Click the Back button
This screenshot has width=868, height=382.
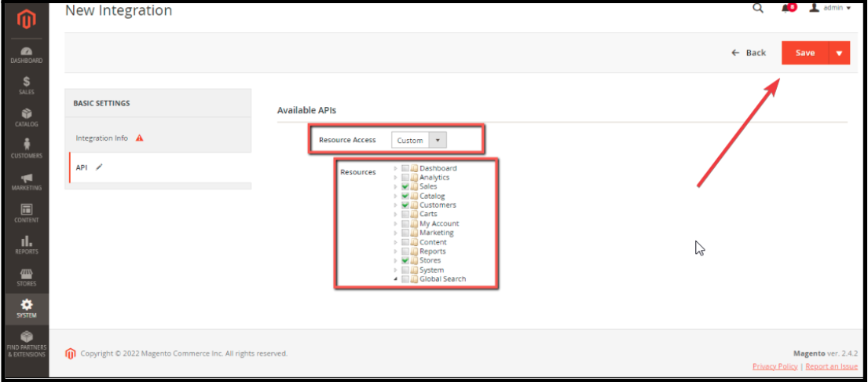point(749,53)
